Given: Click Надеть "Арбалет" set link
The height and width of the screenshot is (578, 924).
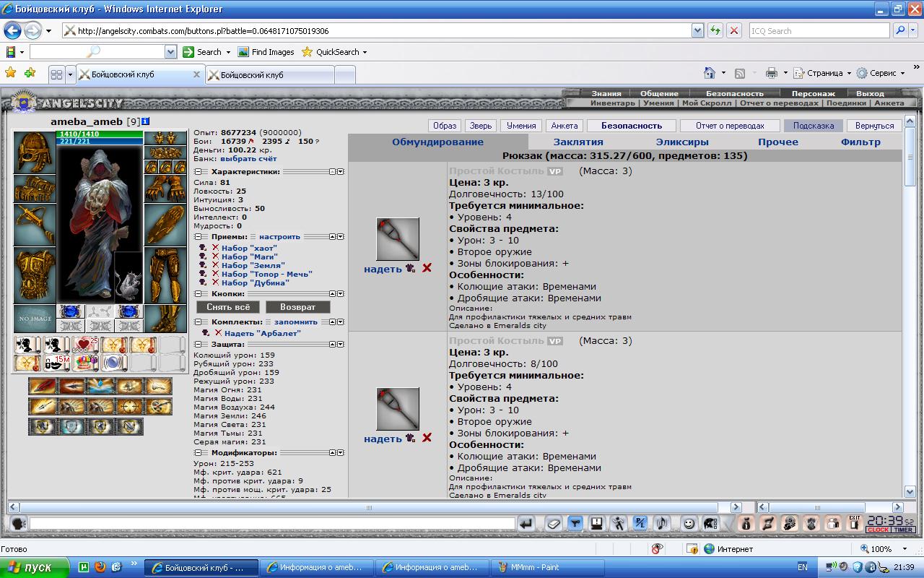Looking at the screenshot, I should [262, 333].
